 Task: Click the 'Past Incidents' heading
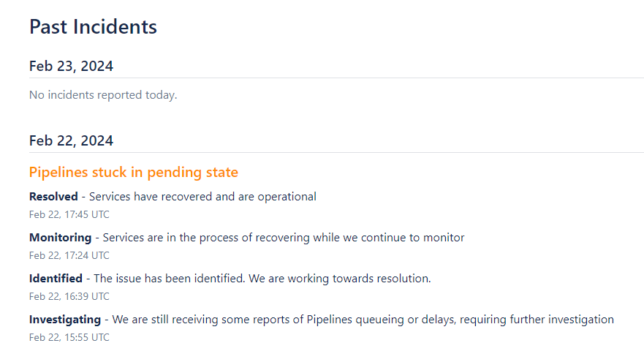[93, 27]
